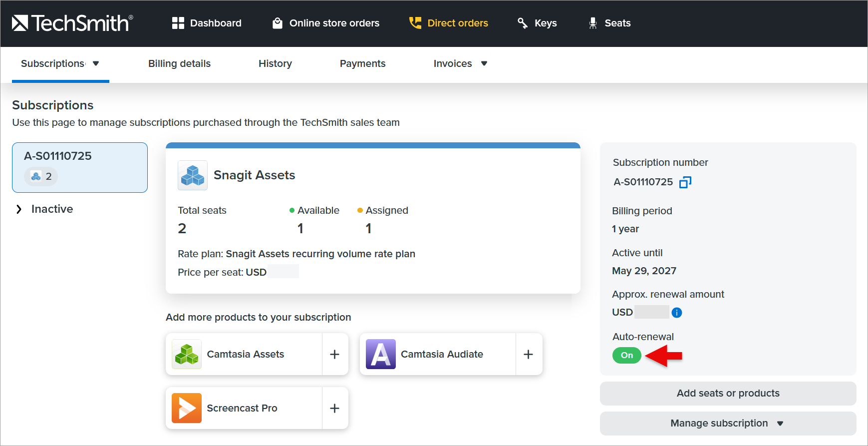
Task: Click the Billing period value 1 year
Action: pyautogui.click(x=625, y=229)
